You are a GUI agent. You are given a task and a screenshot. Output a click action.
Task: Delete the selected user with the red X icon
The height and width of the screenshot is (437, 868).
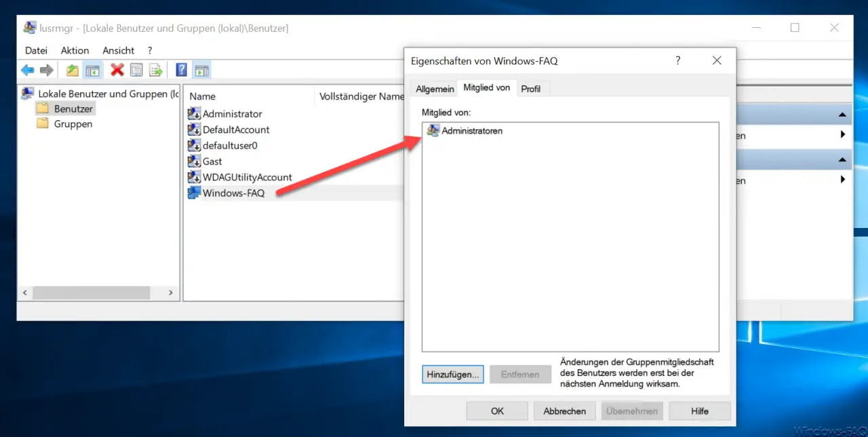click(x=117, y=70)
